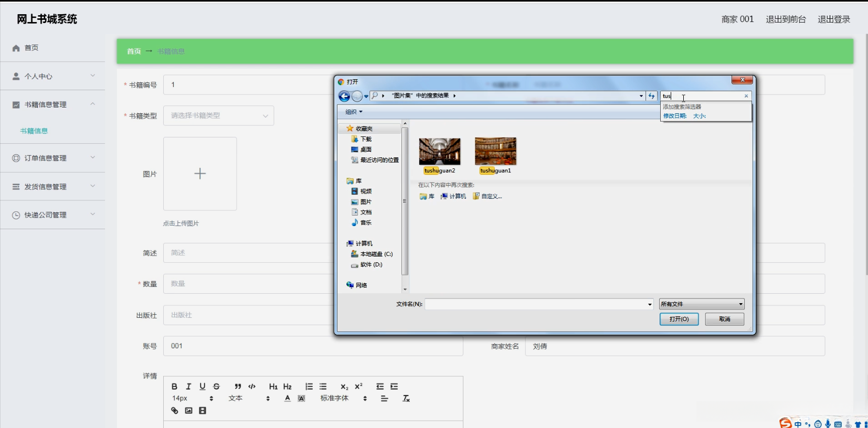Open the 所有文件 file type dropdown
Screen dimensions: 868x428
point(702,304)
